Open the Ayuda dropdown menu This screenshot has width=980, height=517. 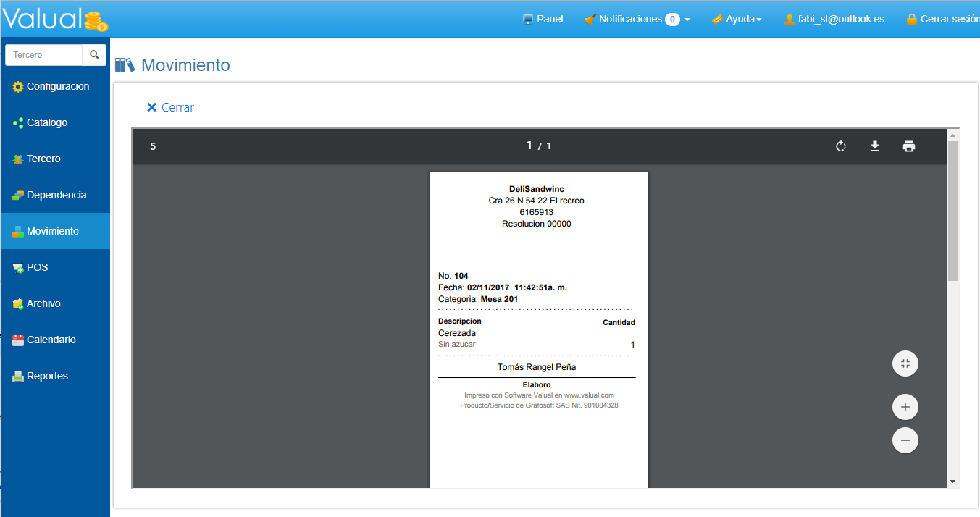tap(737, 20)
